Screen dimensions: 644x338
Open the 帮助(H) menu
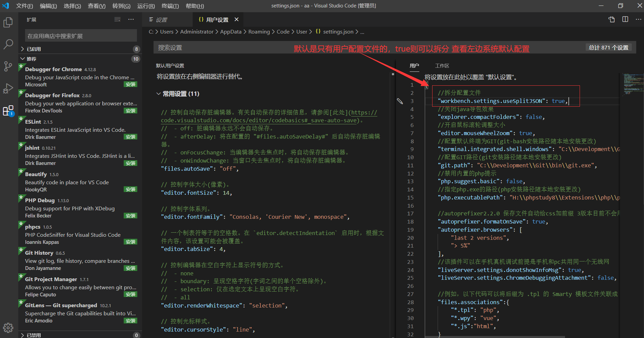tap(195, 6)
